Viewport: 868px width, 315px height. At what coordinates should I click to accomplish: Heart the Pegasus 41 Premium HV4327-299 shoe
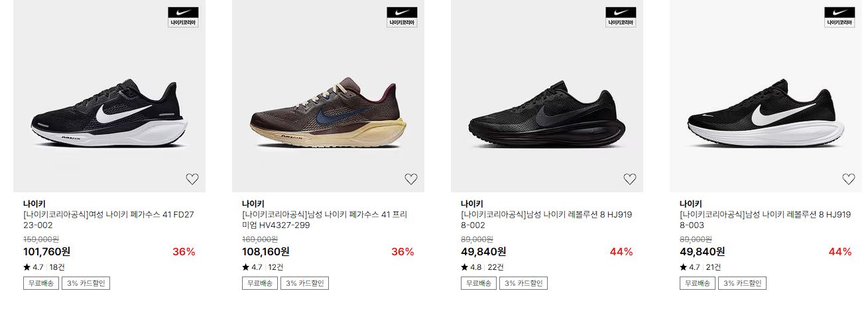pyautogui.click(x=410, y=178)
